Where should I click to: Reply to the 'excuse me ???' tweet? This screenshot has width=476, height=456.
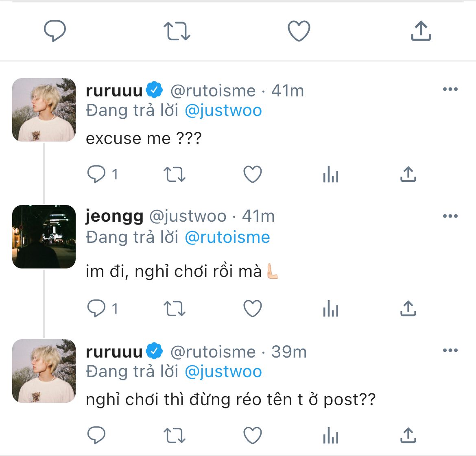point(96,174)
